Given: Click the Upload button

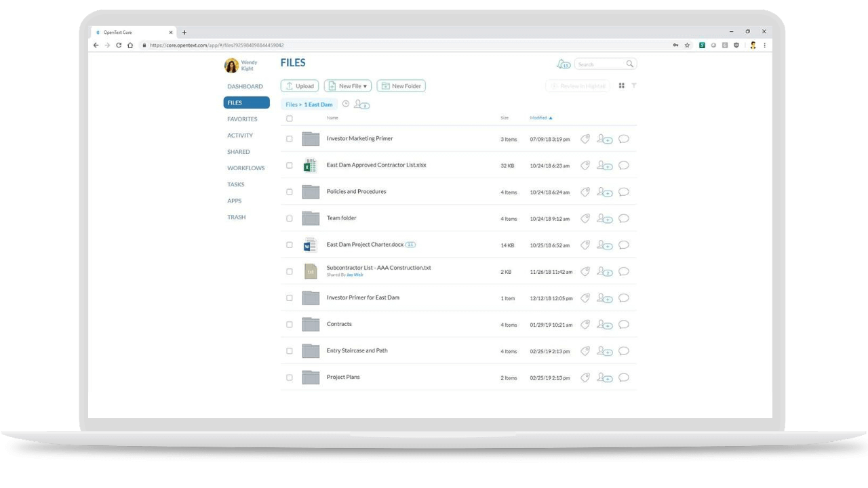Looking at the screenshot, I should 300,86.
